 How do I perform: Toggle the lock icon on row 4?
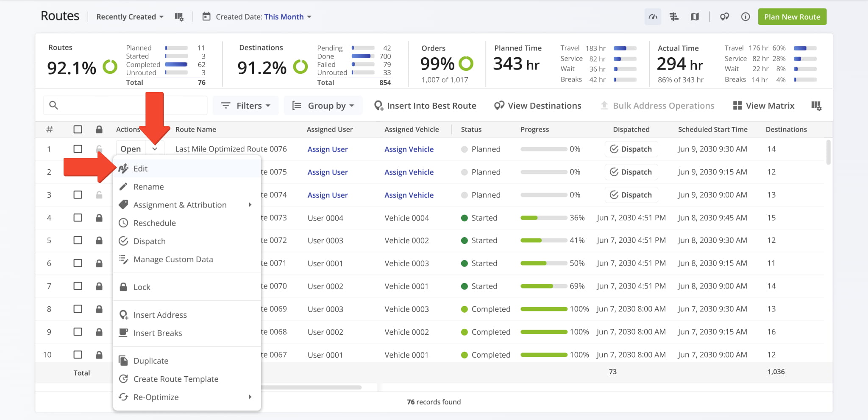[x=99, y=218]
